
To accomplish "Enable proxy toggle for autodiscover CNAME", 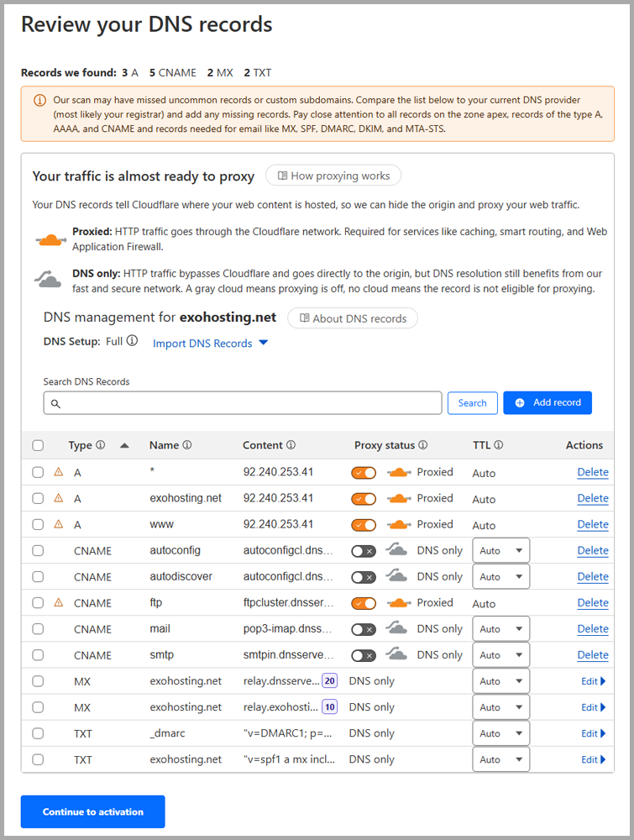I will pos(364,578).
